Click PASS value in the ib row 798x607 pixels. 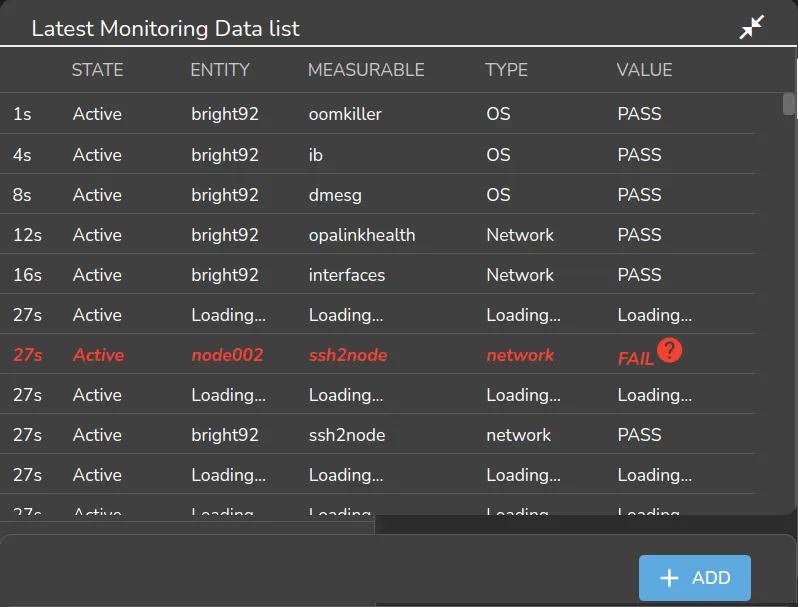click(x=639, y=155)
